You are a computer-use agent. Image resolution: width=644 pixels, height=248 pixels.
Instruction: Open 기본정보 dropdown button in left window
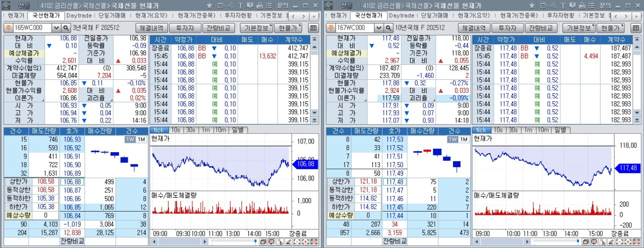point(257,28)
